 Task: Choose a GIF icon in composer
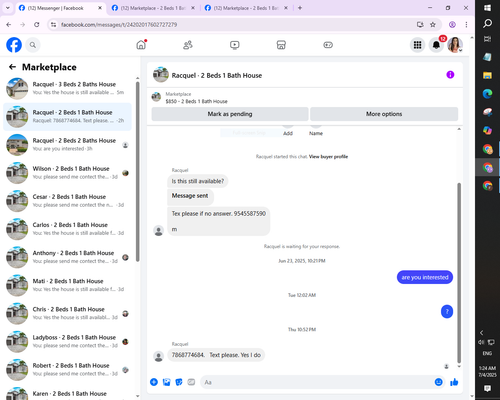[191, 382]
